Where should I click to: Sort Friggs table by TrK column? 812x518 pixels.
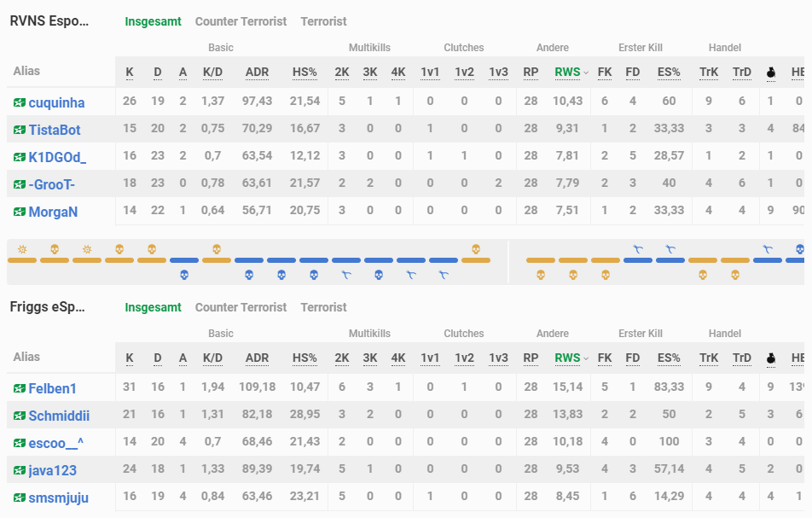click(709, 358)
